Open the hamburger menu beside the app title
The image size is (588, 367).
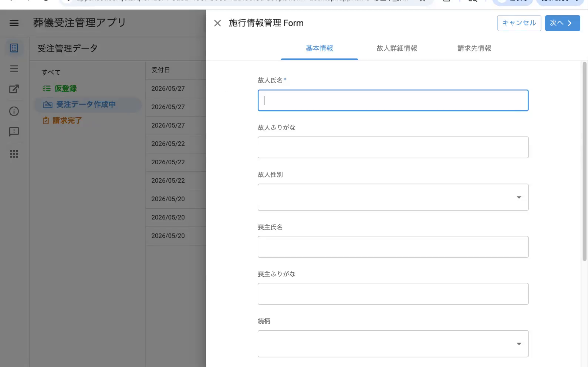[x=14, y=23]
